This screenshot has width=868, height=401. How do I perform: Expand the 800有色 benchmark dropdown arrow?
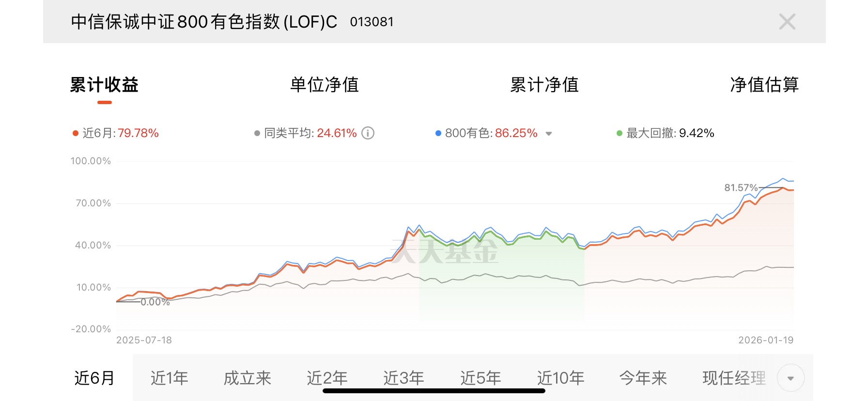point(549,134)
